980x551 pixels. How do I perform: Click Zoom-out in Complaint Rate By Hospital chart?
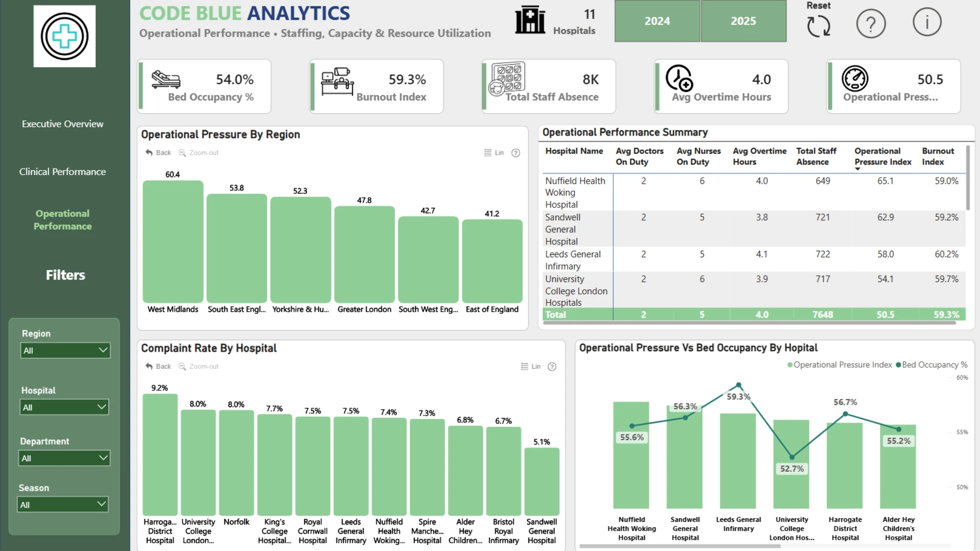coord(199,366)
